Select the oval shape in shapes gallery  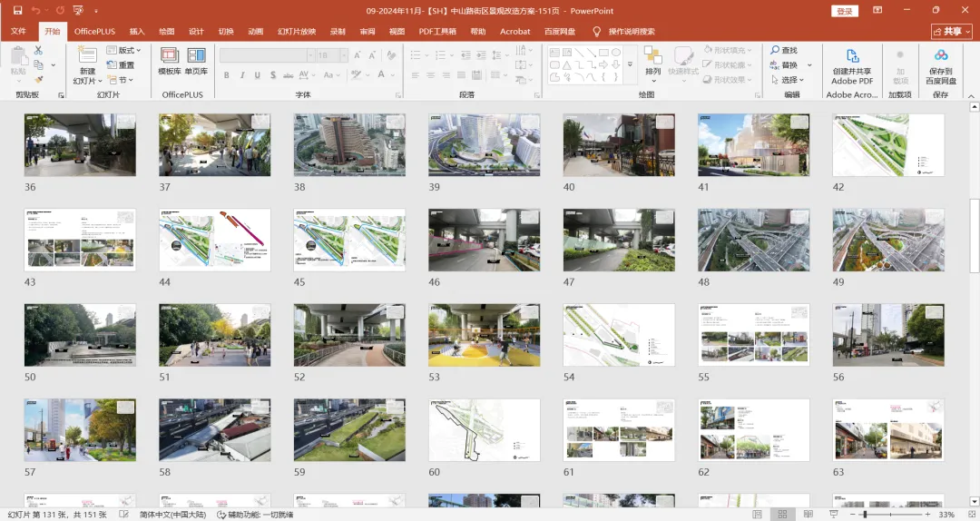tap(615, 53)
